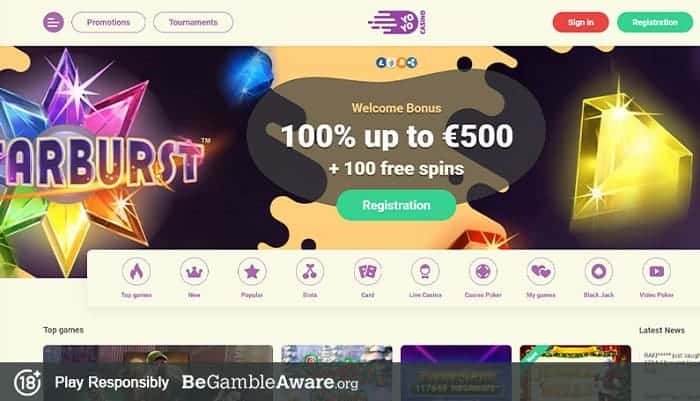Go to the Promotions page
Viewport: 700px width, 401px height.
pyautogui.click(x=108, y=22)
